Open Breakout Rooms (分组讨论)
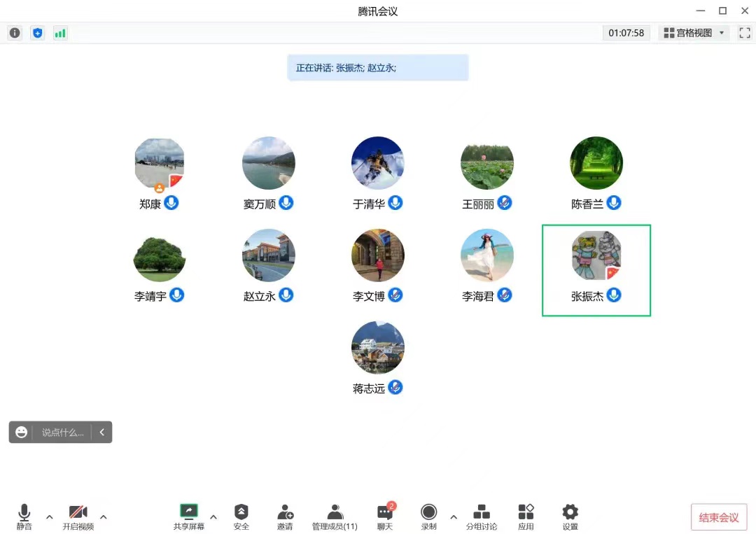The width and height of the screenshot is (756, 534). click(x=482, y=517)
